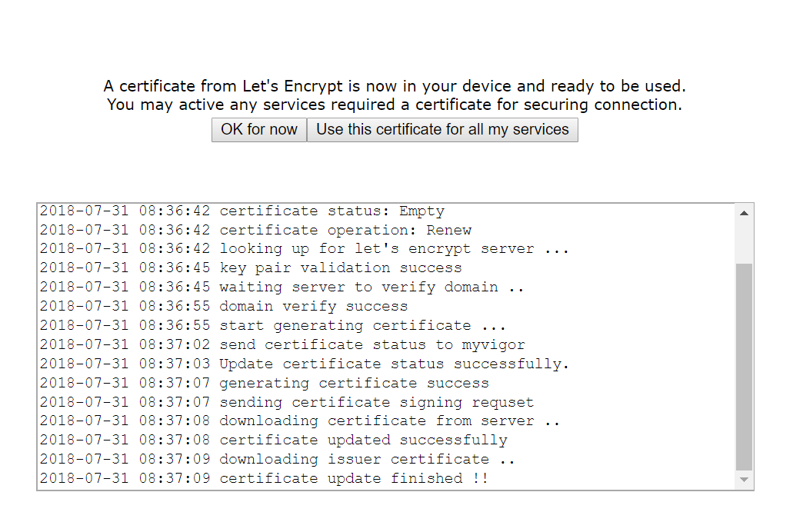Click the scrollbar's down arrow icon
Image resolution: width=793 pixels, height=532 pixels.
click(x=743, y=480)
